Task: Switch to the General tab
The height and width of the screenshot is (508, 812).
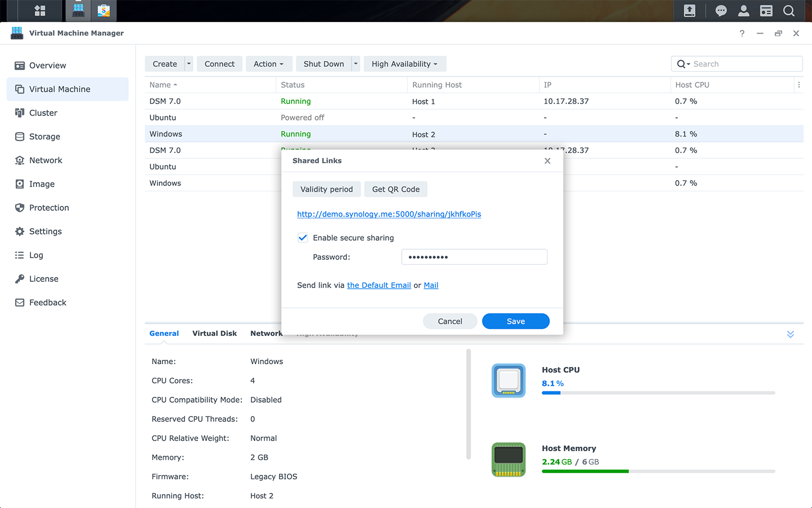Action: click(163, 333)
